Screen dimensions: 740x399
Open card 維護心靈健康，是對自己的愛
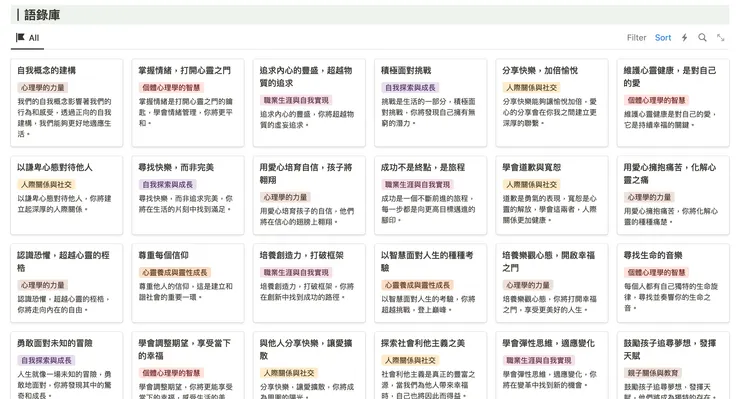(x=673, y=102)
